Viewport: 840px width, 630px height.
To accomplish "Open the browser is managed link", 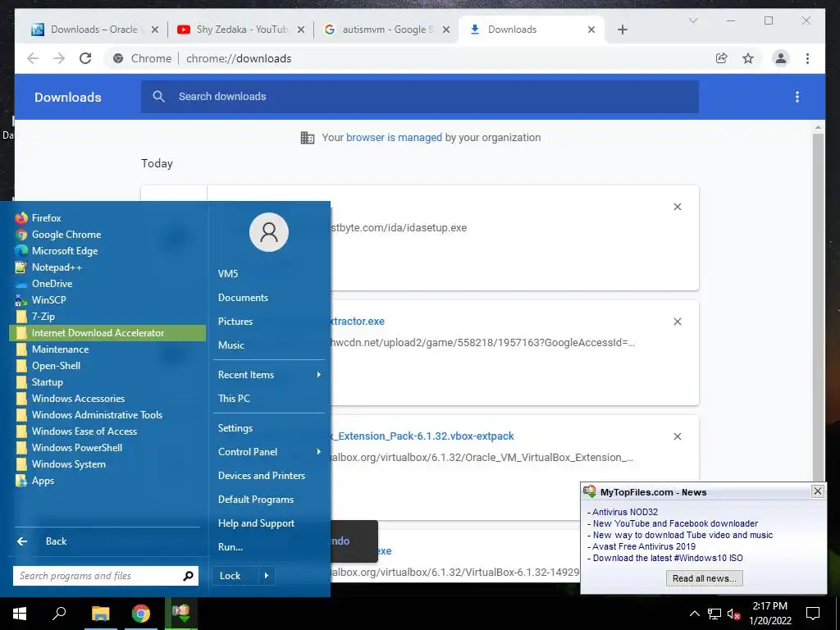I will (394, 138).
